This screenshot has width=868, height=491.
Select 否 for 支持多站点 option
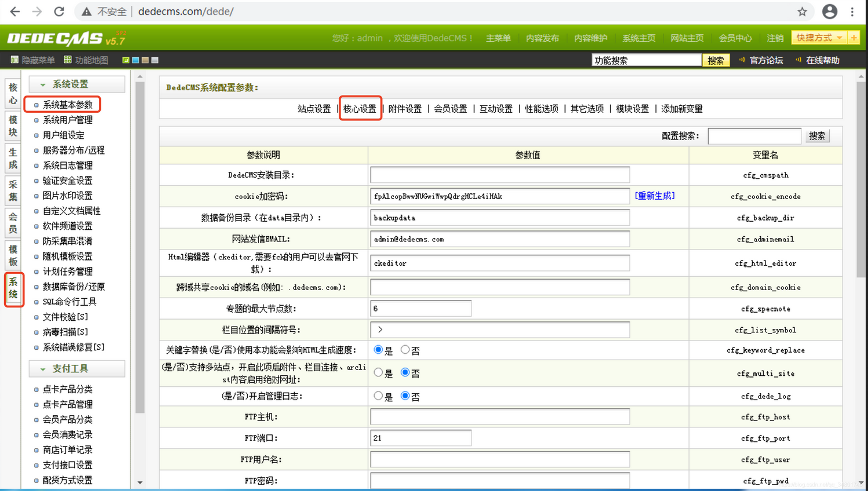coord(405,372)
